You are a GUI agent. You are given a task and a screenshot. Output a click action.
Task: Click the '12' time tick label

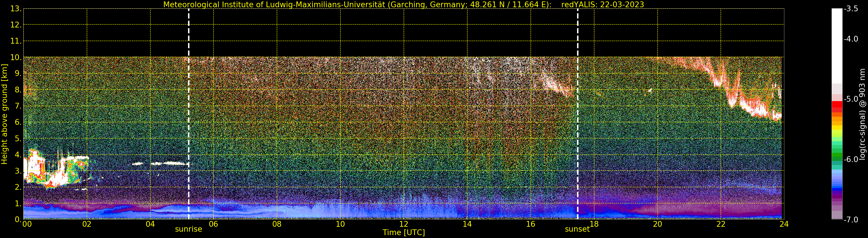tap(404, 224)
